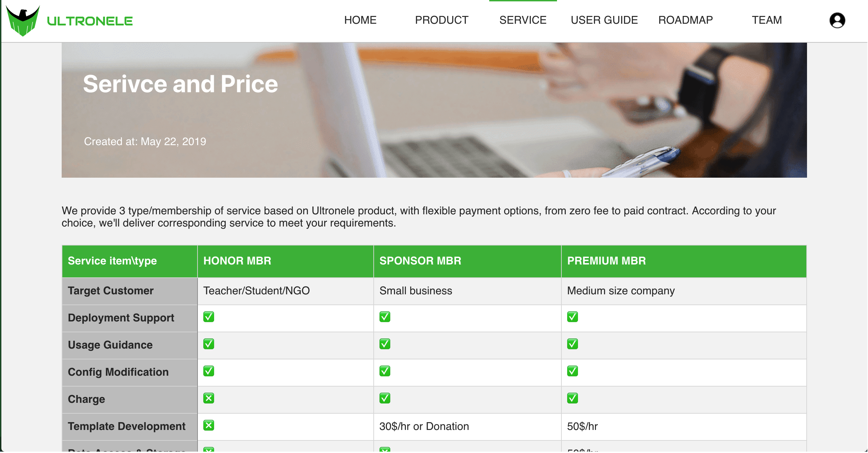Click the PREMIUM MBR column header
Viewport: 868px width, 453px height.
click(x=606, y=261)
